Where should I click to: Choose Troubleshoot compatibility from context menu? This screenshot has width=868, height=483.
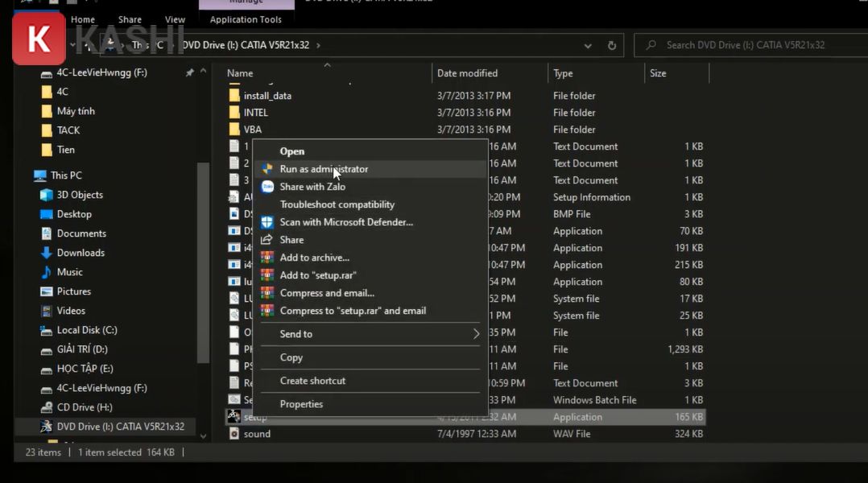pos(337,204)
